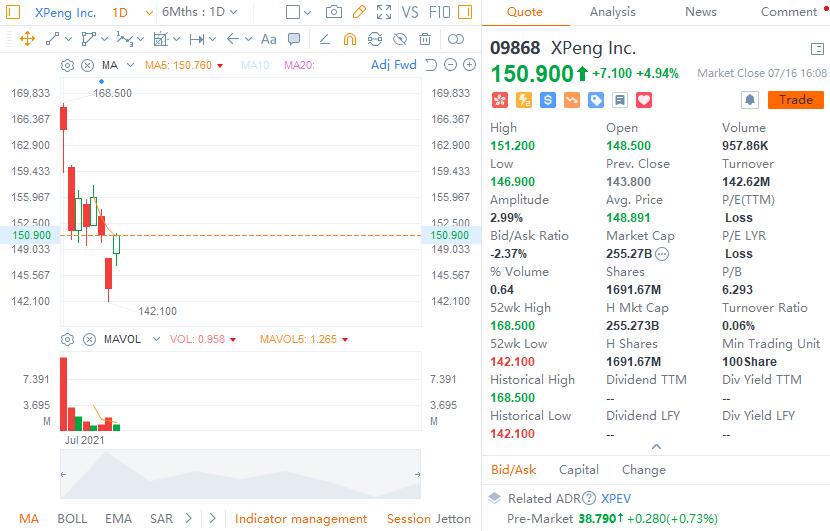Viewport: 830px width, 531px height.
Task: Open the 6Mths : 1D range dropdown
Action: [200, 12]
